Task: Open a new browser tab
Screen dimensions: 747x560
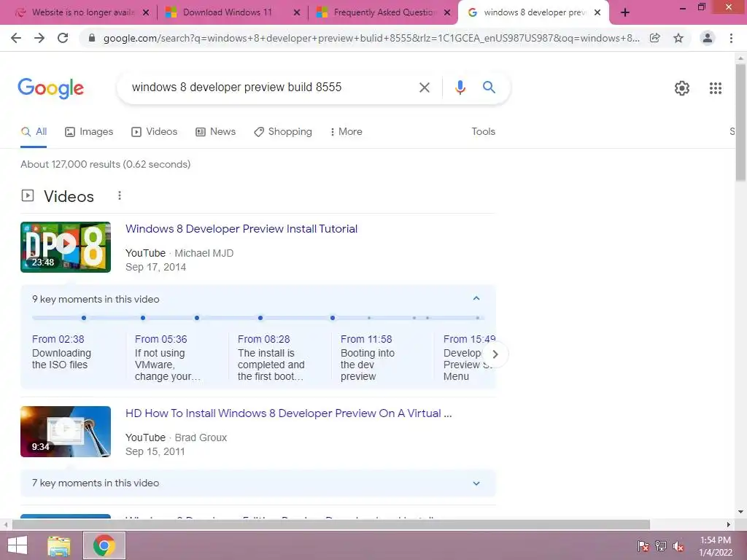Action: (x=625, y=12)
